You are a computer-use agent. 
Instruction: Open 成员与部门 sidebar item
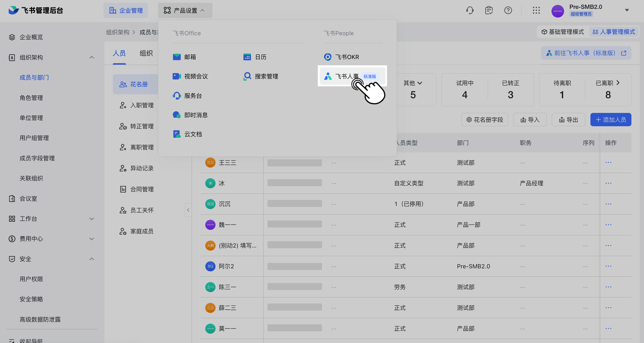coord(34,78)
